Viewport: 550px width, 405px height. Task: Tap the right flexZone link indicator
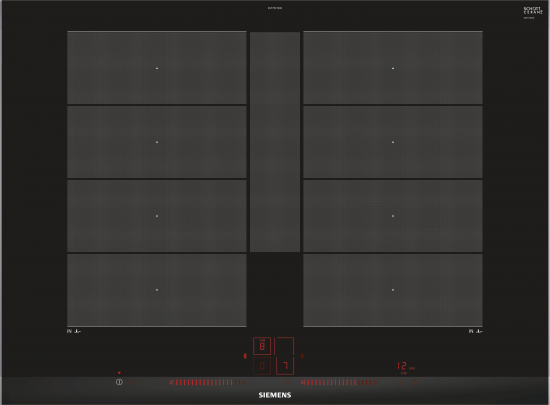[302, 356]
